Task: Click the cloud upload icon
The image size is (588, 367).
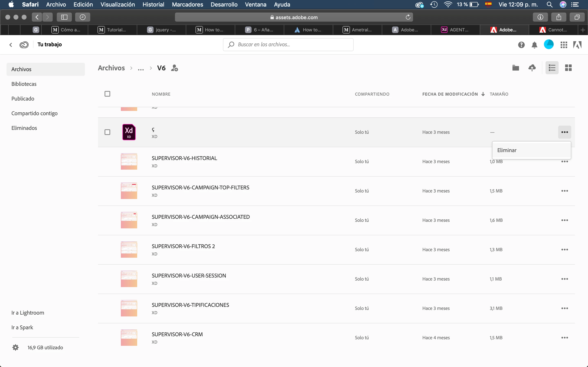Action: (532, 68)
